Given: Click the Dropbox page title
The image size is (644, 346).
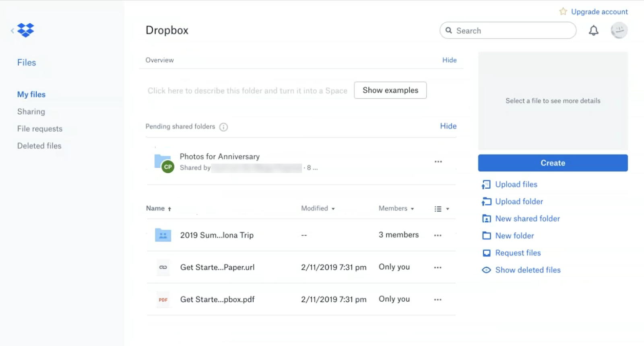Looking at the screenshot, I should click(x=167, y=31).
